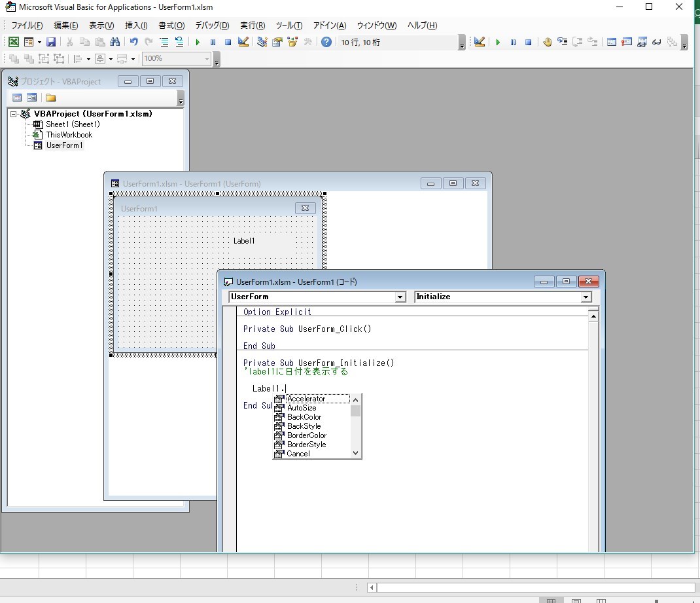This screenshot has height=603, width=700.
Task: Select ThisWorkbook in project tree
Action: click(69, 134)
